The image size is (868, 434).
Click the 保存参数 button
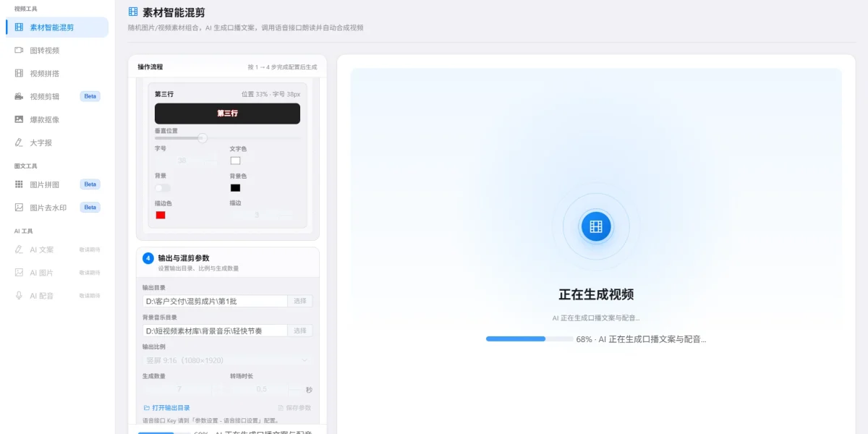(295, 408)
